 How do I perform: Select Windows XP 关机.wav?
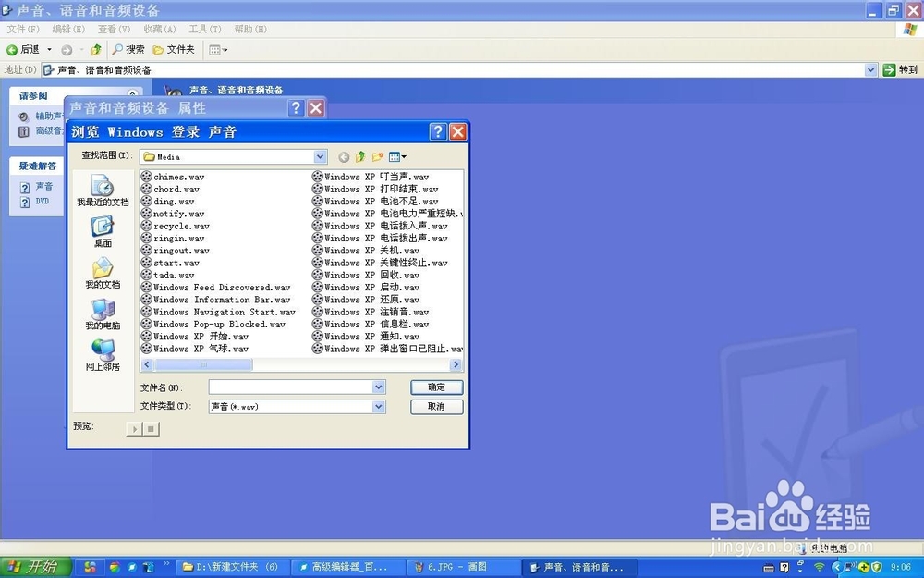pyautogui.click(x=366, y=250)
